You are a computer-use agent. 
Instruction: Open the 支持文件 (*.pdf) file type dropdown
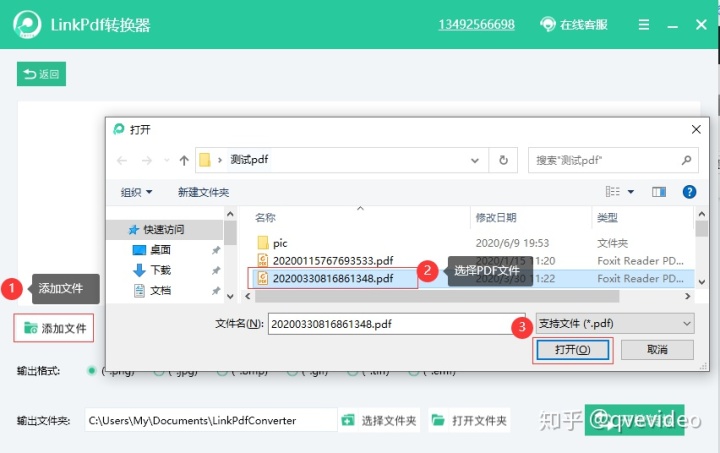(x=615, y=324)
